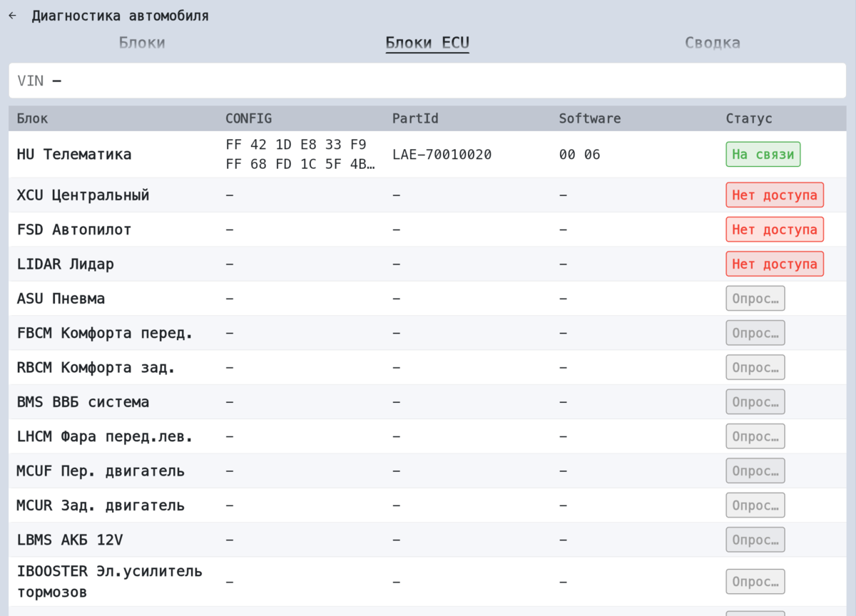Open the Блоки ECU tab
This screenshot has height=616, width=856.
point(427,43)
